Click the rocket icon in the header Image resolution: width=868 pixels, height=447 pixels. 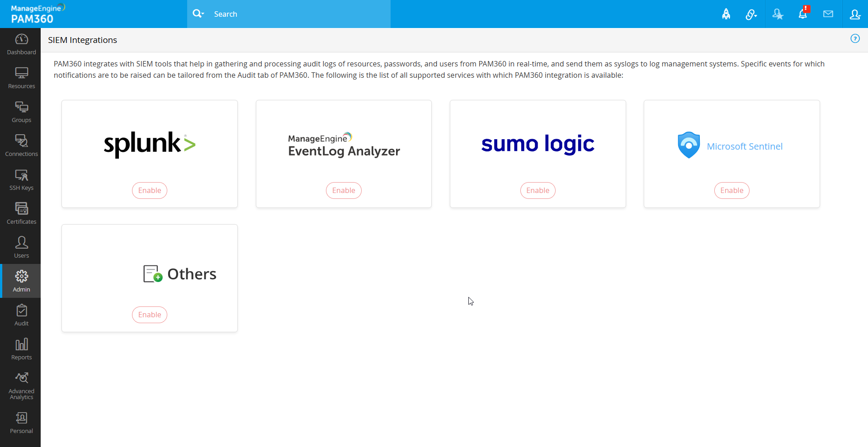coord(726,14)
